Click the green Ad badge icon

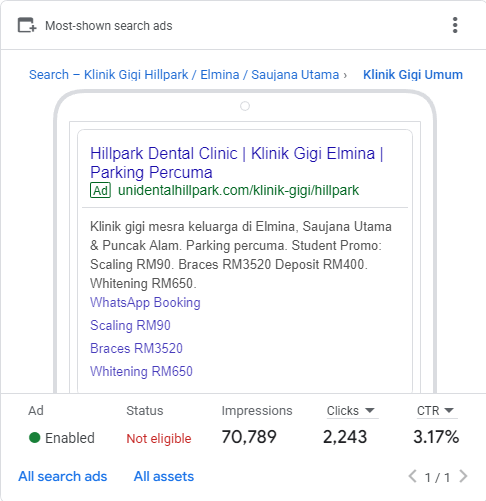[x=100, y=190]
